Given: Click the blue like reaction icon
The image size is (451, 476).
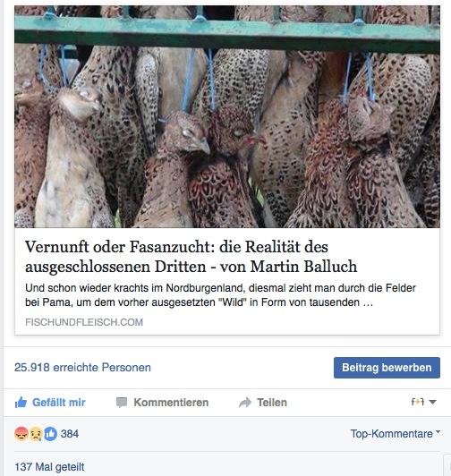Looking at the screenshot, I should 50,434.
